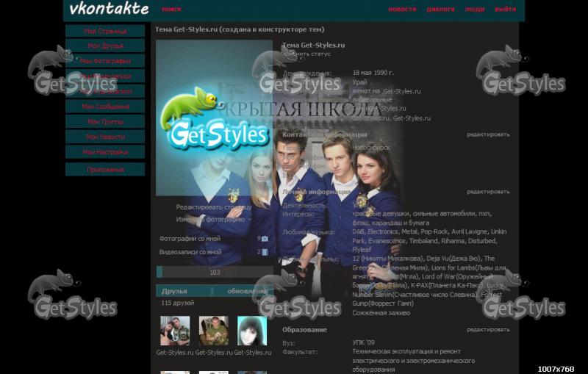
Task: Open the Друзья section header
Action: tap(174, 291)
